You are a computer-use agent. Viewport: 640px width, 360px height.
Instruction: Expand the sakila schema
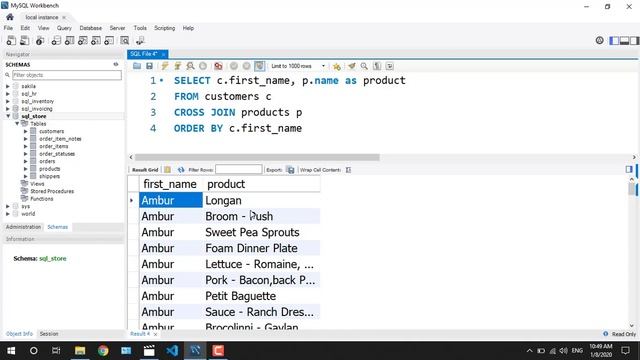pos(8,86)
